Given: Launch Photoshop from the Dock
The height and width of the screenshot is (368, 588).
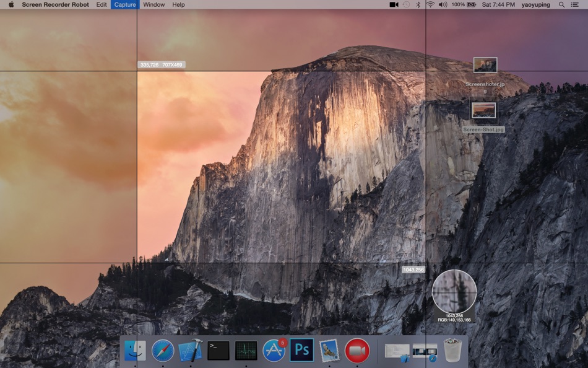Looking at the screenshot, I should (302, 350).
